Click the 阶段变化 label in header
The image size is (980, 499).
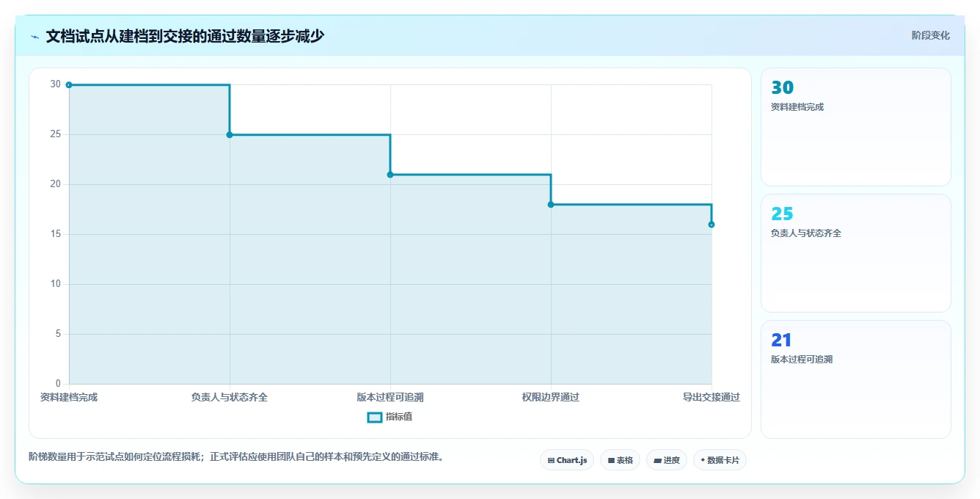(930, 35)
